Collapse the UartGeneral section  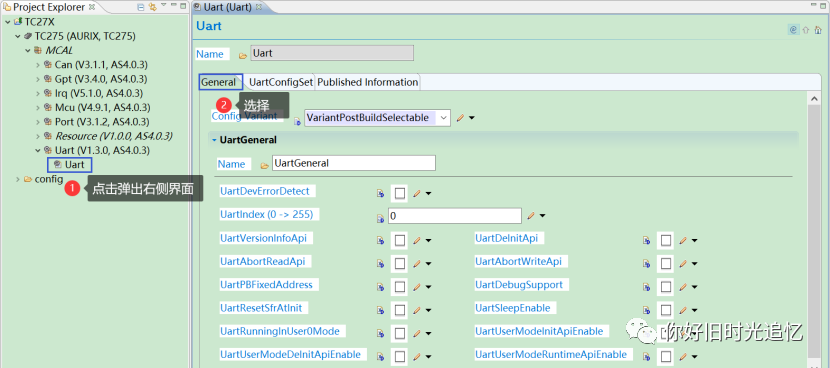pyautogui.click(x=214, y=140)
